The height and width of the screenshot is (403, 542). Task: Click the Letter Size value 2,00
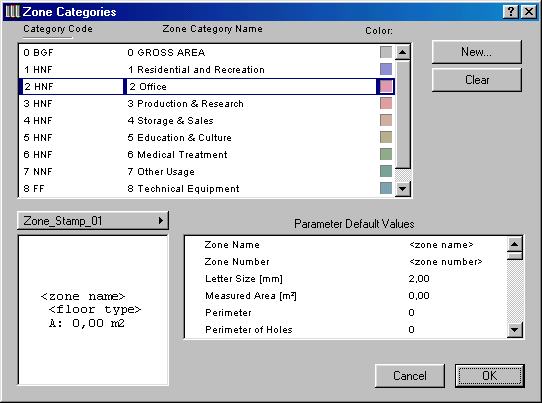419,279
